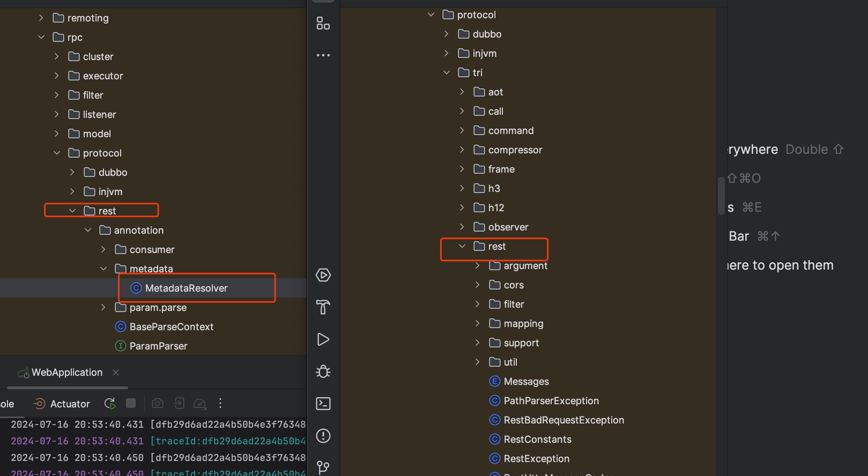Image resolution: width=868 pixels, height=476 pixels.
Task: Switch to the WebApplication run tab
Action: [66, 373]
